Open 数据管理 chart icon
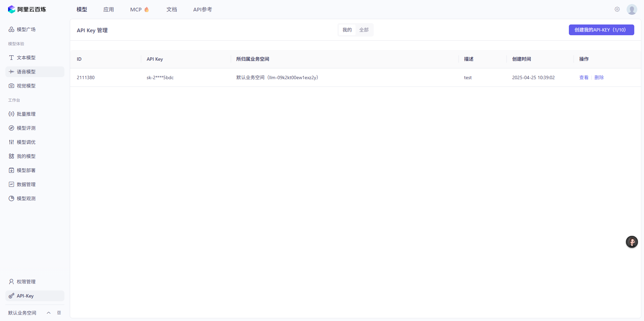This screenshot has height=321, width=644. coord(11,184)
